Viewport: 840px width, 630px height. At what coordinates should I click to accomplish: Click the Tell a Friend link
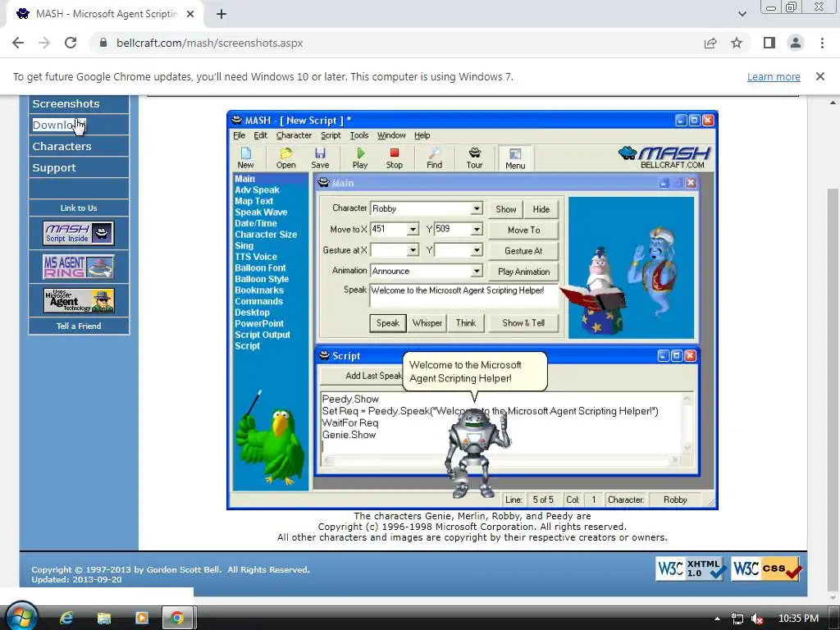tap(79, 326)
